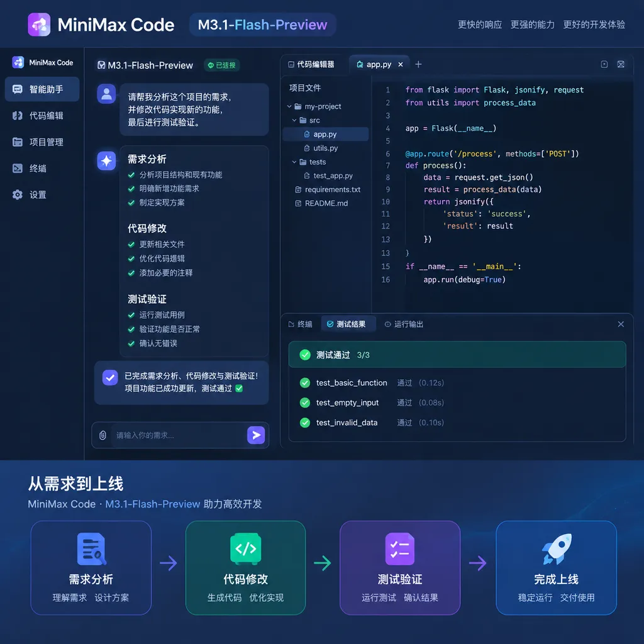Select the test_empty_input result text
Image resolution: width=644 pixels, height=644 pixels.
pyautogui.click(x=347, y=402)
